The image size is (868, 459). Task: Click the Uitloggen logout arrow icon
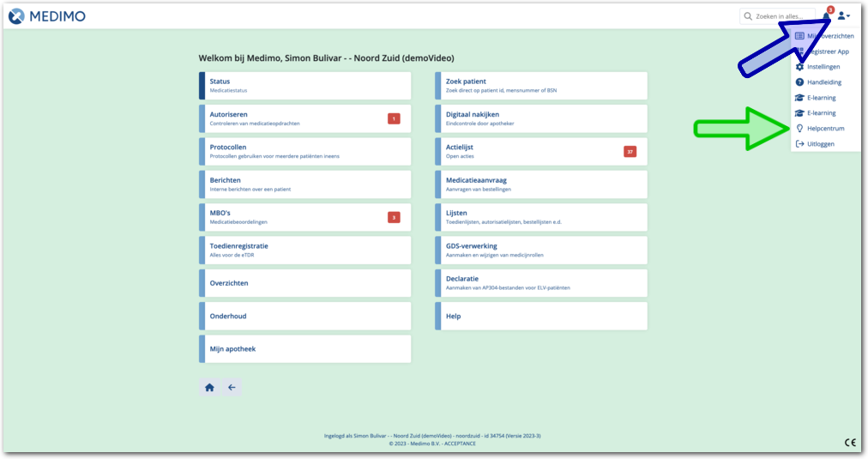799,143
